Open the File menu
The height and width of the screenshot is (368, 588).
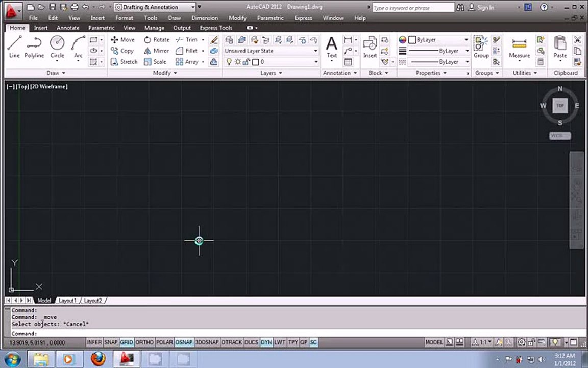coord(33,18)
